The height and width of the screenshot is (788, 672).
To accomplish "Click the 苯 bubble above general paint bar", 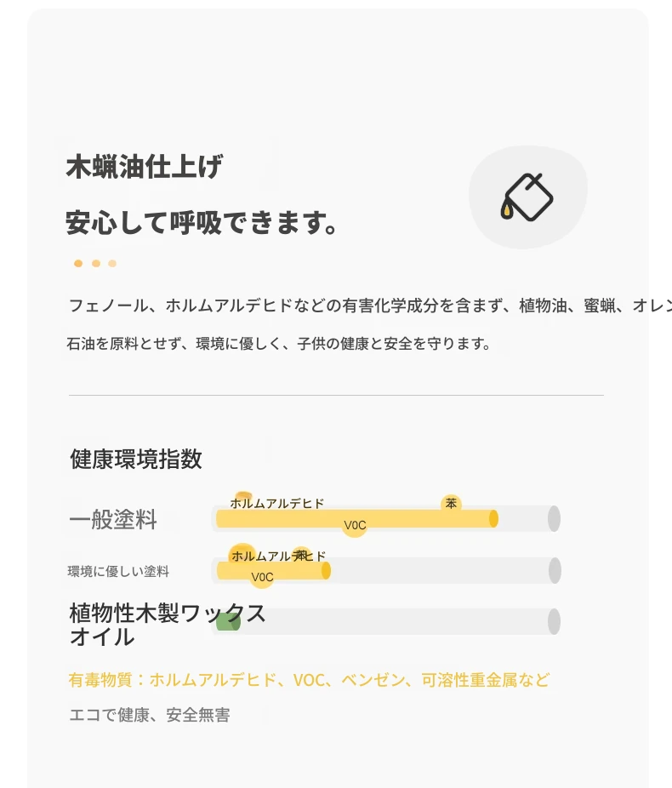I will pos(451,503).
